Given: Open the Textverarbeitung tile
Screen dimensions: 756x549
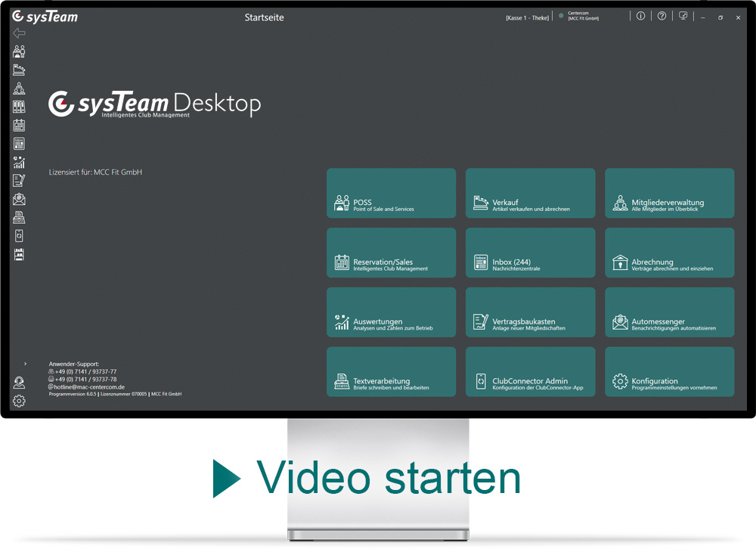Looking at the screenshot, I should tap(391, 372).
